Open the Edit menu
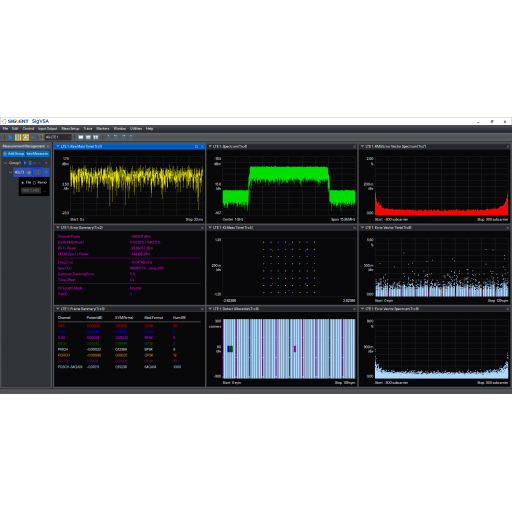 click(15, 129)
